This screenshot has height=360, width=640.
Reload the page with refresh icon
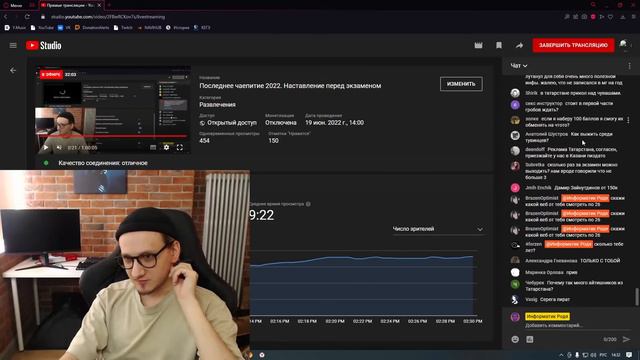(27, 17)
